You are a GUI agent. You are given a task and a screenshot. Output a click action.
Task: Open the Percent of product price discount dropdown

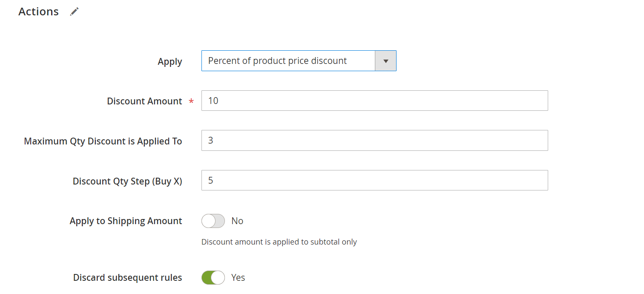click(x=288, y=61)
